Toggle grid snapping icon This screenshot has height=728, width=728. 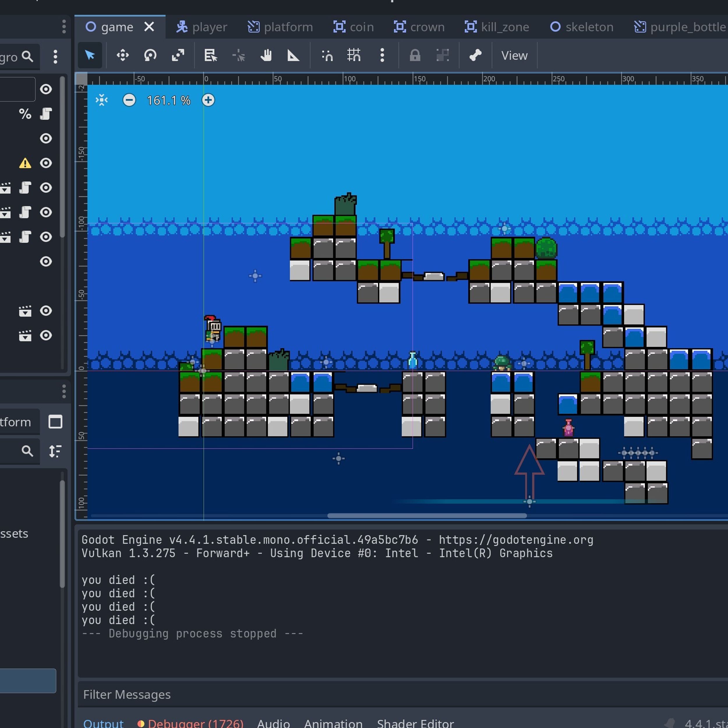click(x=354, y=56)
